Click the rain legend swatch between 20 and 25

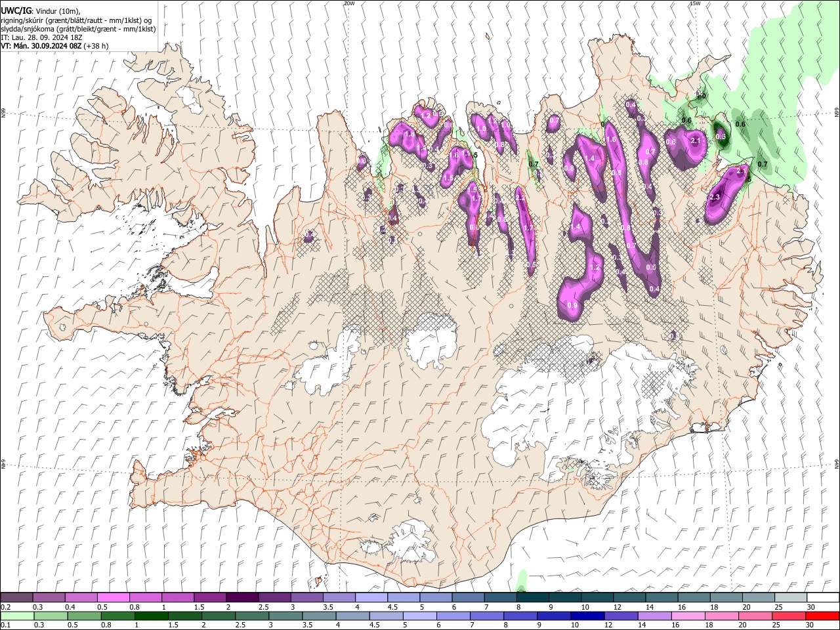pos(754,616)
